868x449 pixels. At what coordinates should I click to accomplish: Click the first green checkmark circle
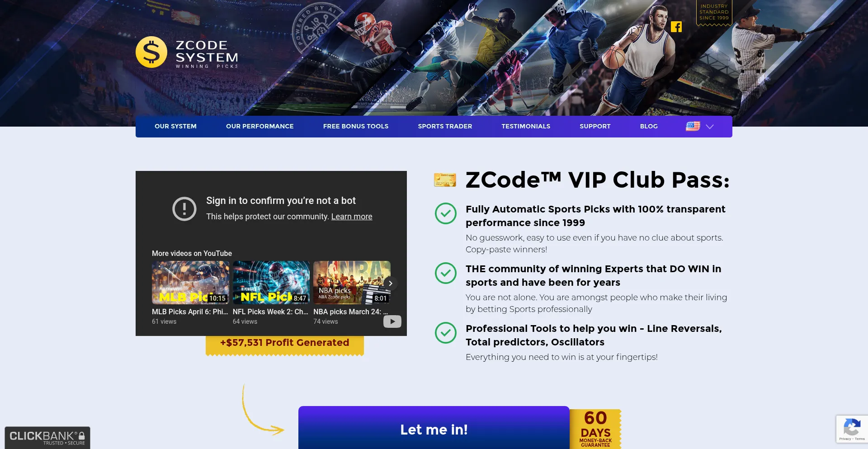[x=446, y=213]
